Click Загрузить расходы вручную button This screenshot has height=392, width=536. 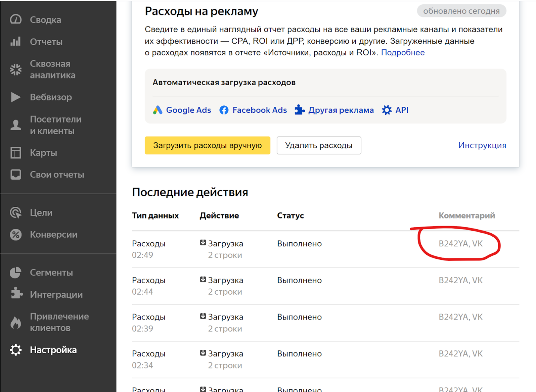pos(208,145)
